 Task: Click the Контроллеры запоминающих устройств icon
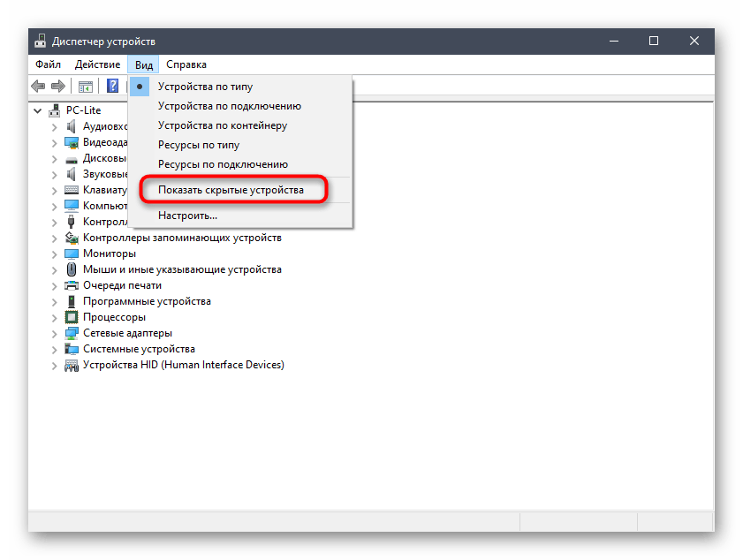click(71, 238)
